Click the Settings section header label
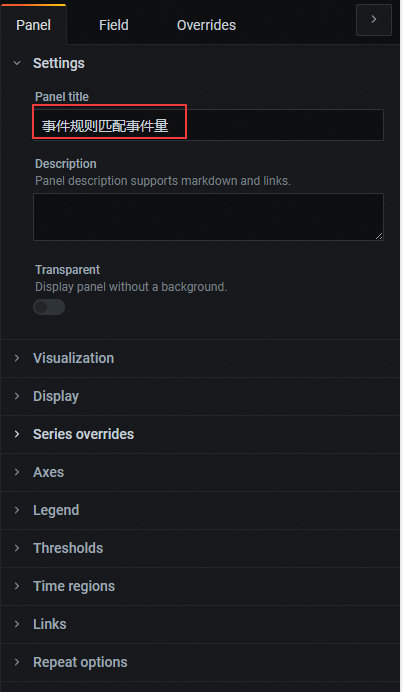 [59, 63]
